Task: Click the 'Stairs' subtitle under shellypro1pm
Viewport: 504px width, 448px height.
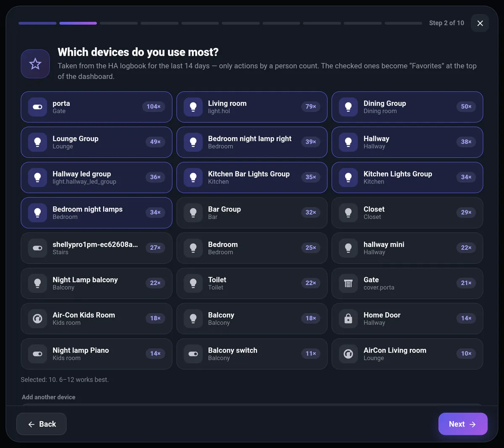Action: (x=60, y=252)
